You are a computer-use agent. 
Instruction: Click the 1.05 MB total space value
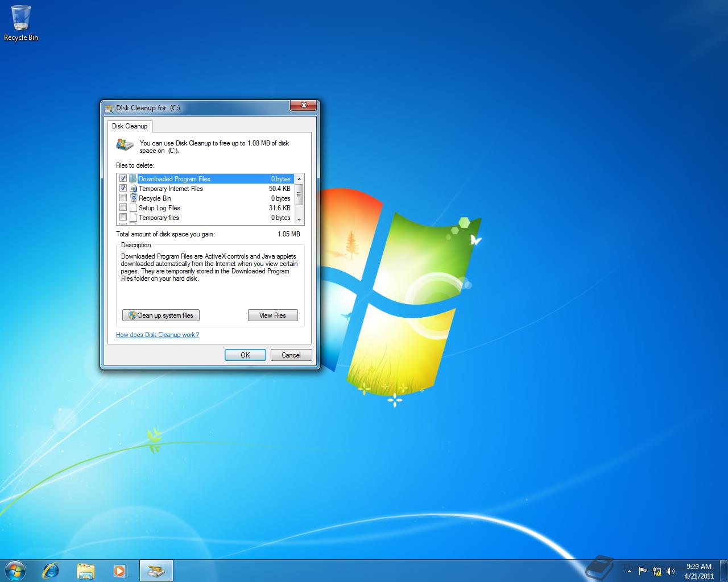[289, 234]
